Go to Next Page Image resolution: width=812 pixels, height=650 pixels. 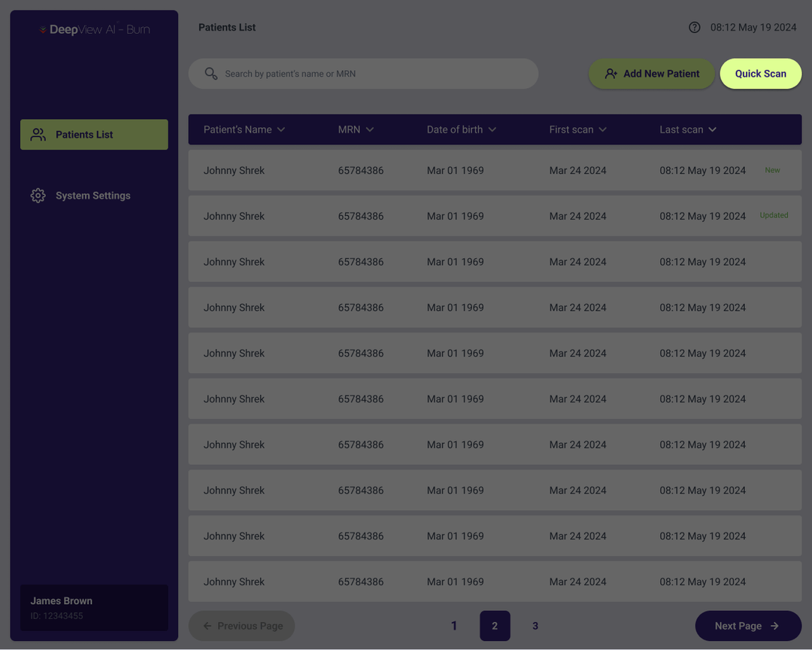pos(748,626)
